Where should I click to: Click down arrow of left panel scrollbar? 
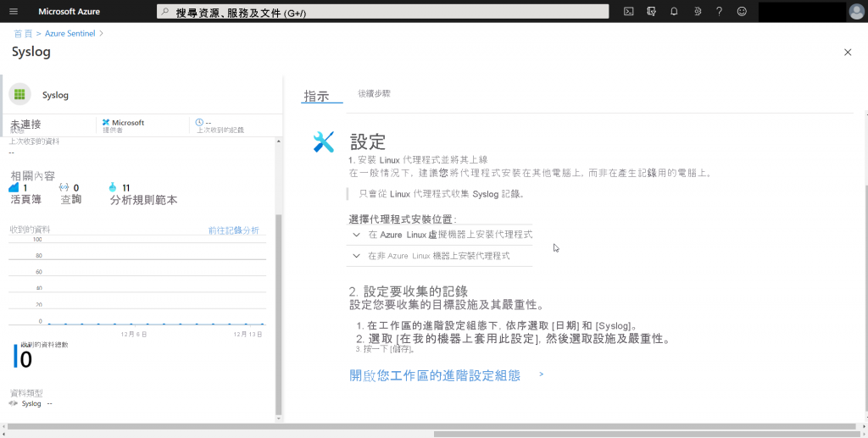click(278, 419)
